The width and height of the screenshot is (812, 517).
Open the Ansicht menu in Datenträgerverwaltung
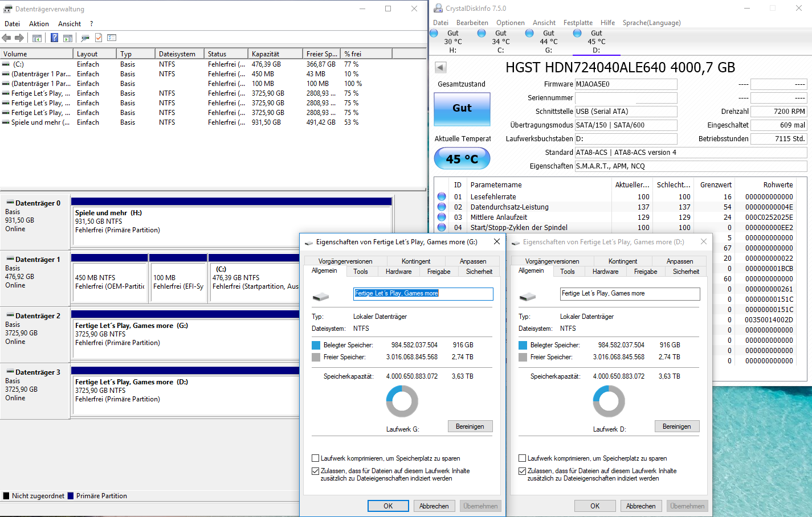pyautogui.click(x=70, y=24)
